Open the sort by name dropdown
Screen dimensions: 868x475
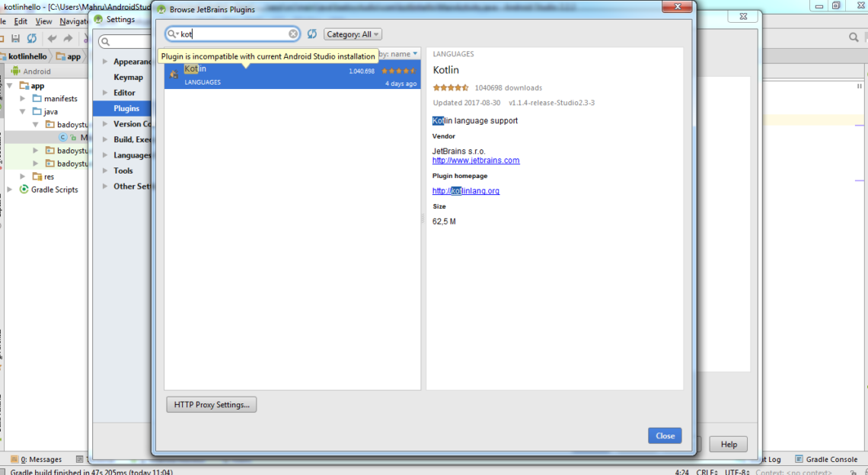click(399, 54)
